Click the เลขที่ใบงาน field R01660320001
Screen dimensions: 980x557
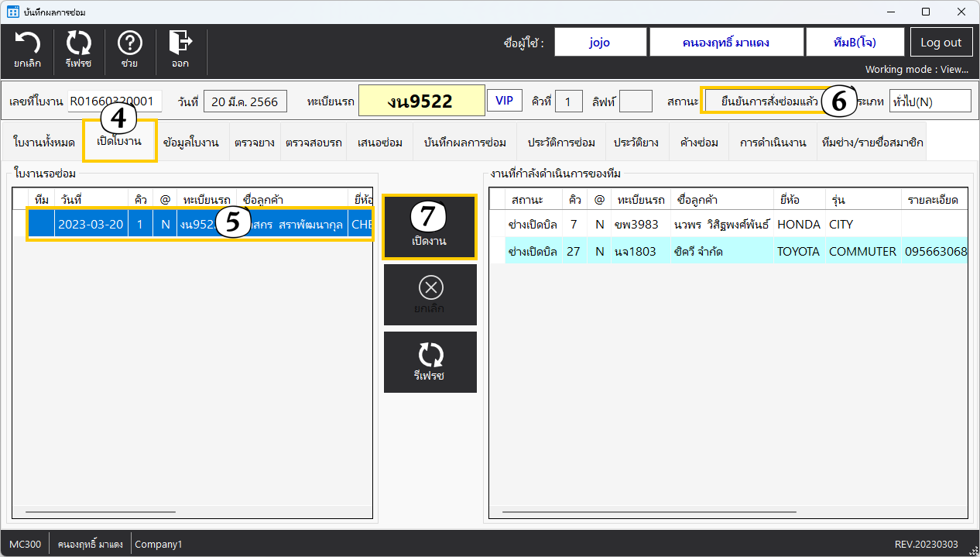click(x=115, y=101)
